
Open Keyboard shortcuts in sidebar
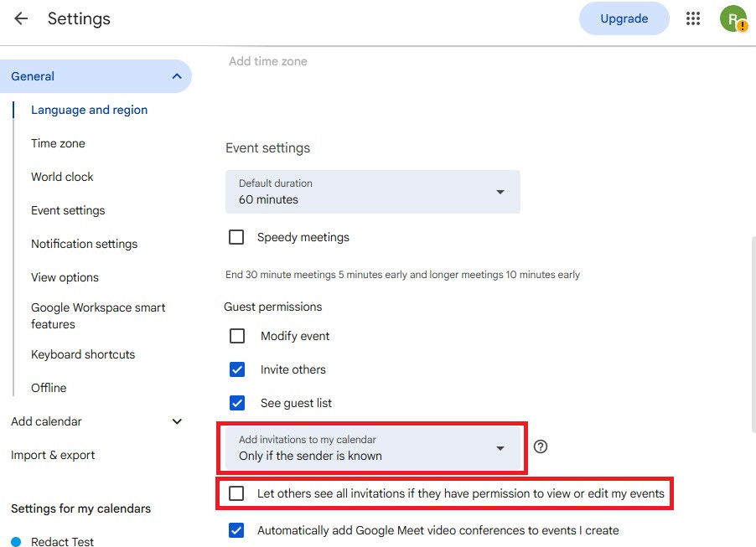pos(83,354)
